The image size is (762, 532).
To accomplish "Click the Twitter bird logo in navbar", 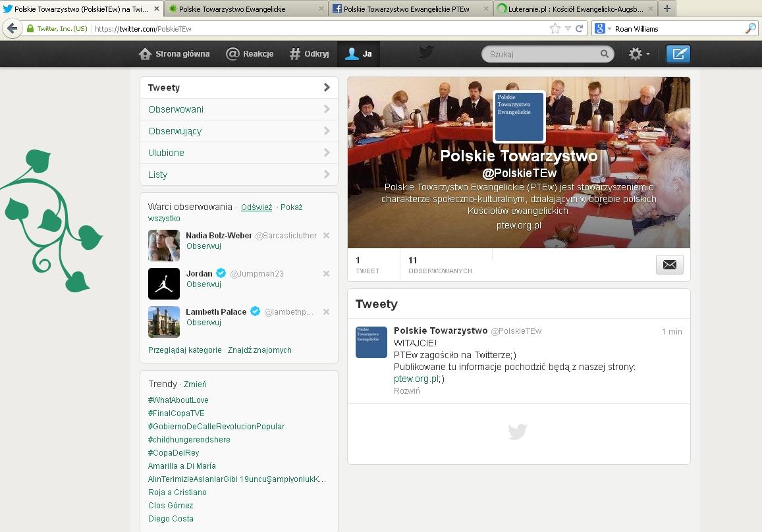I will pos(426,53).
